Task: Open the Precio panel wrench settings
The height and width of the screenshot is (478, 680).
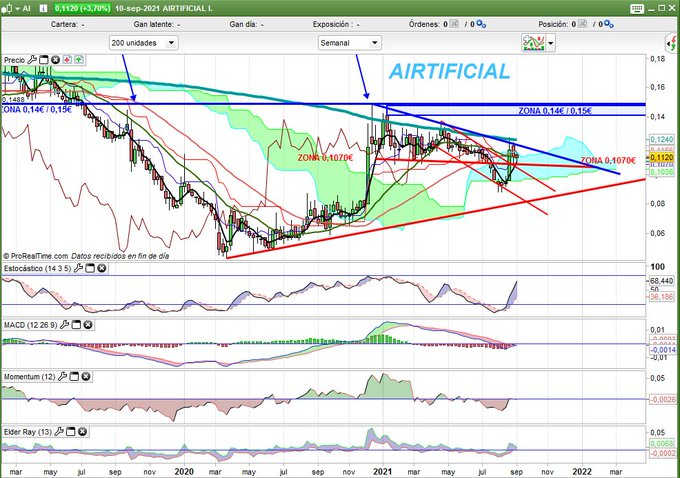Action: click(x=32, y=60)
